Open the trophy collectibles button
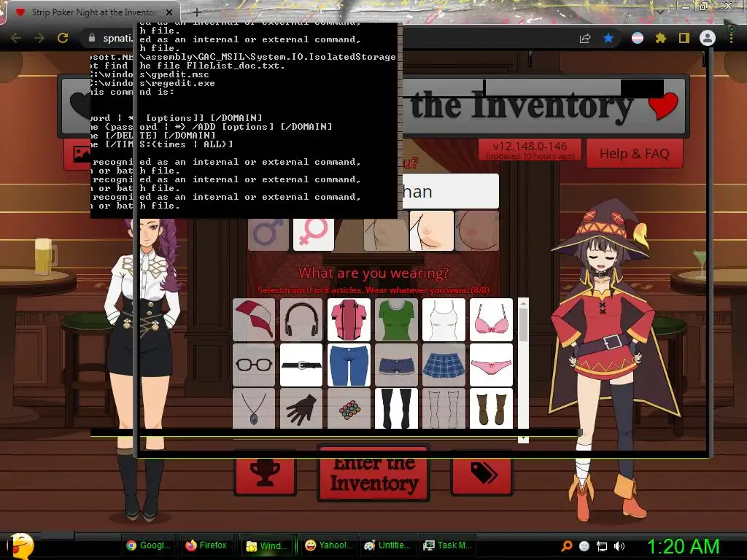 (266, 474)
